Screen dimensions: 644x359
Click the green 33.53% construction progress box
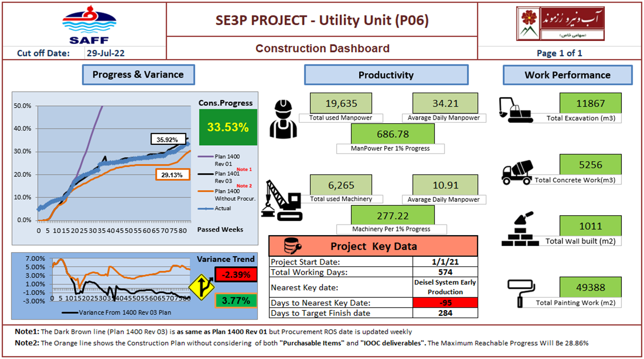tap(228, 127)
